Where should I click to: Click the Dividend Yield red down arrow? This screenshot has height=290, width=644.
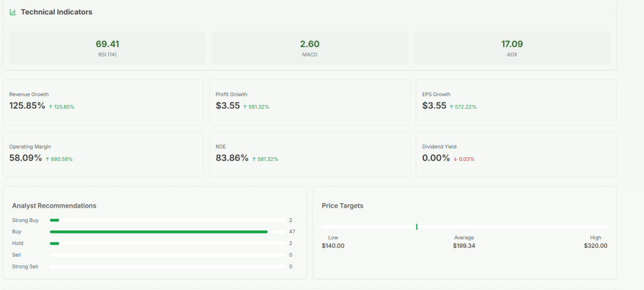pyautogui.click(x=455, y=159)
